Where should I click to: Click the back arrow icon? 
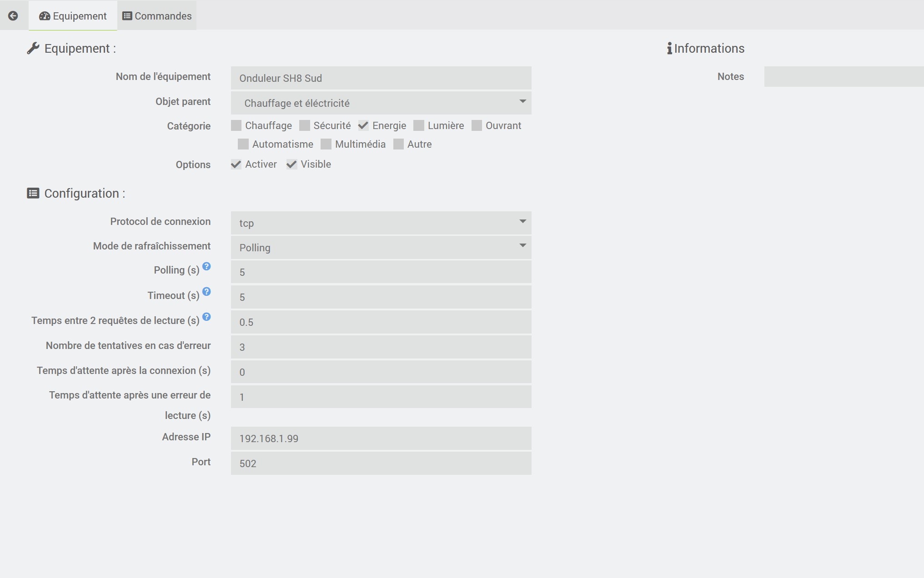13,16
